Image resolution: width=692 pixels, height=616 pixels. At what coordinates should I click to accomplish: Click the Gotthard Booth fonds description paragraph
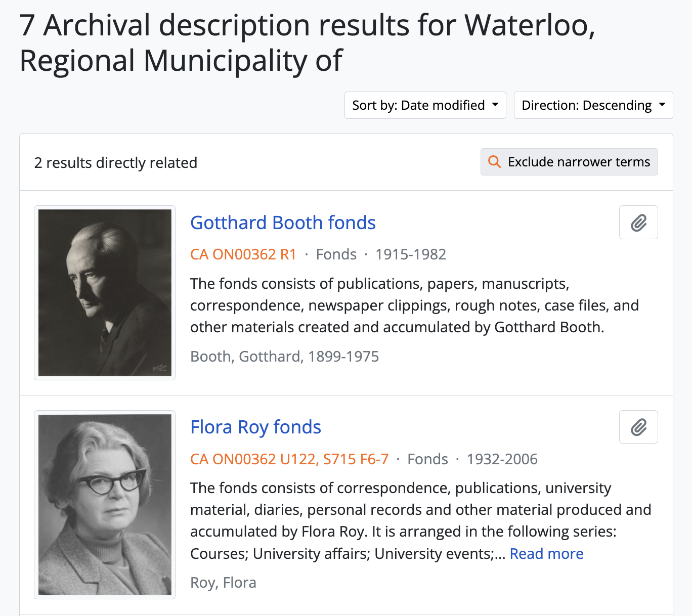click(414, 305)
